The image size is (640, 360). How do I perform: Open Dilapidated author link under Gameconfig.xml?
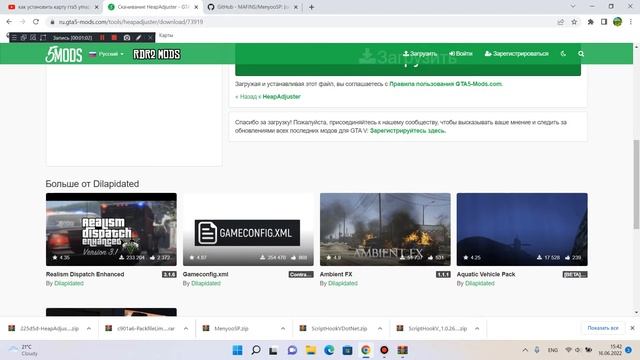(206, 283)
